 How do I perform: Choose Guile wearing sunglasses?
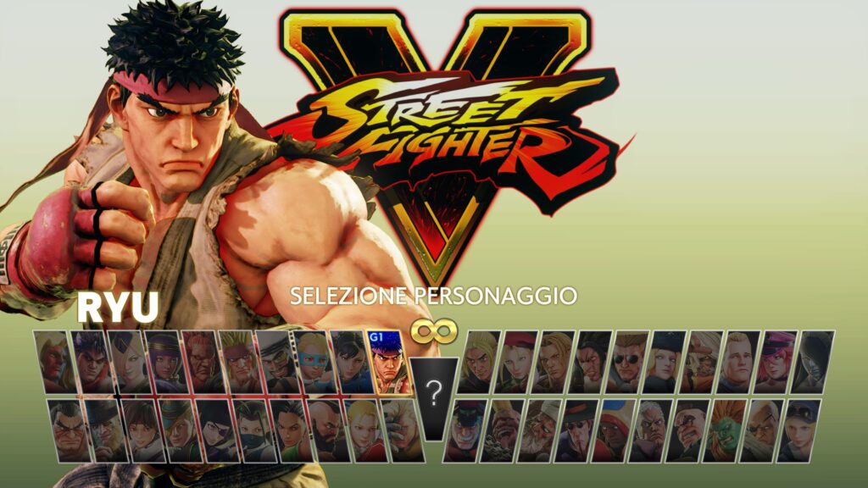point(628,363)
